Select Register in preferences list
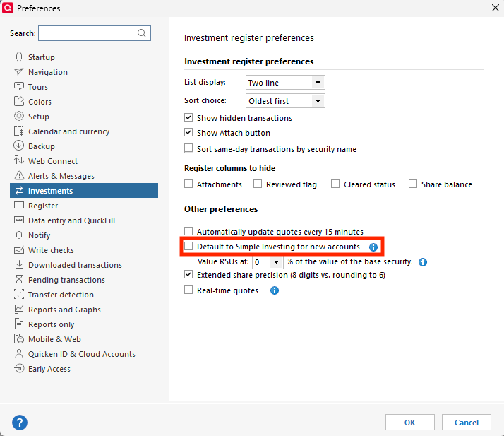 [x=84, y=206]
